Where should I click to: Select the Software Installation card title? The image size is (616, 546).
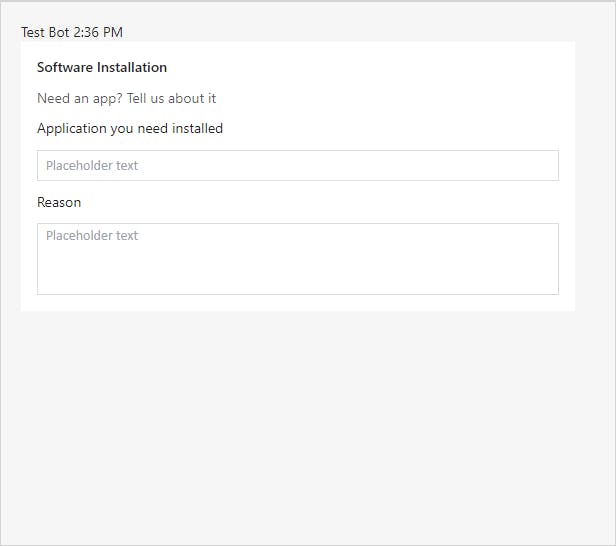click(x=102, y=68)
